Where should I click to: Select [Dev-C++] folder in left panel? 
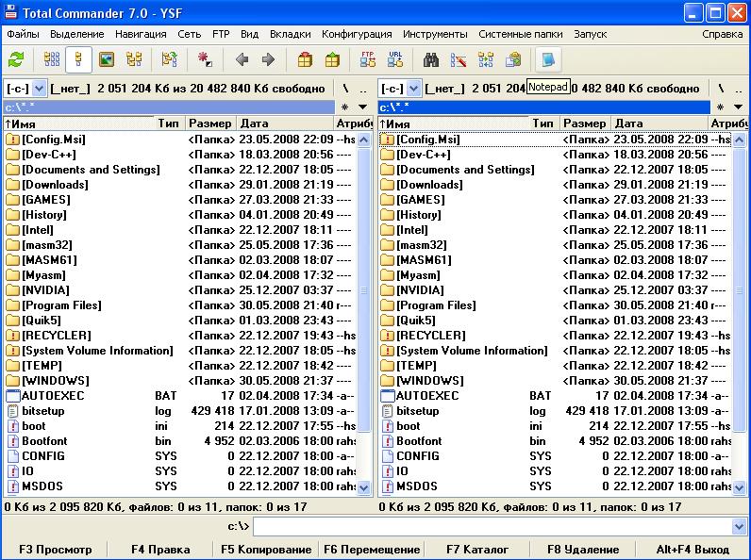180,155
